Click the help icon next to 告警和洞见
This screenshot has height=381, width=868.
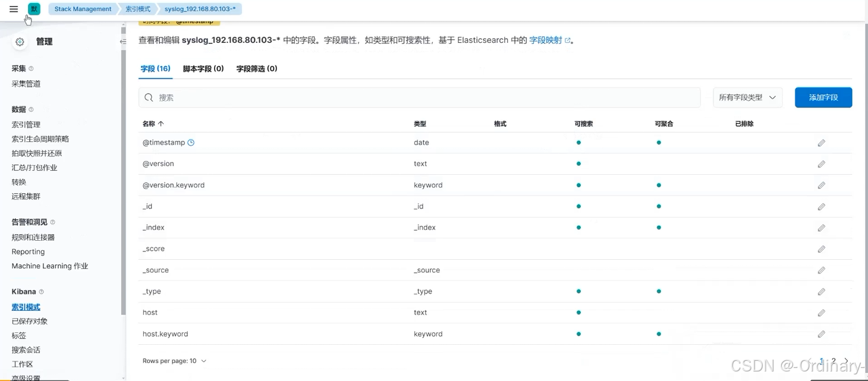(x=52, y=222)
